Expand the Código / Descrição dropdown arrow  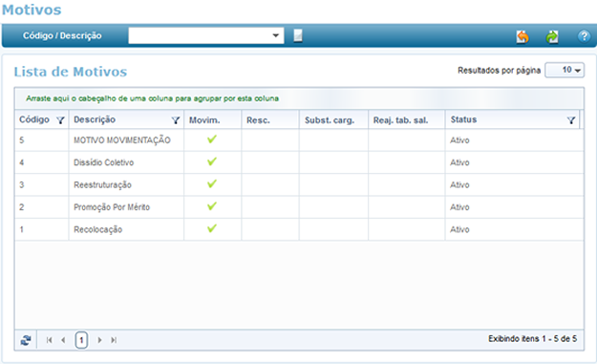pyautogui.click(x=276, y=35)
